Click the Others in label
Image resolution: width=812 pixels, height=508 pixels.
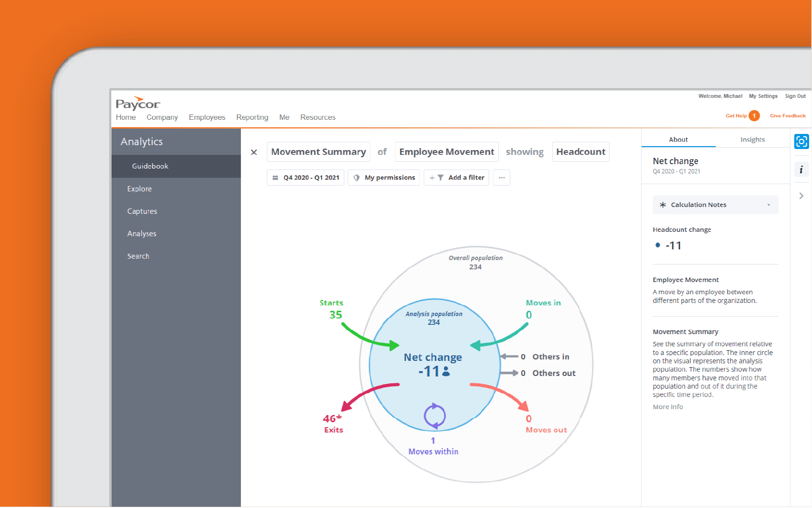(x=551, y=357)
